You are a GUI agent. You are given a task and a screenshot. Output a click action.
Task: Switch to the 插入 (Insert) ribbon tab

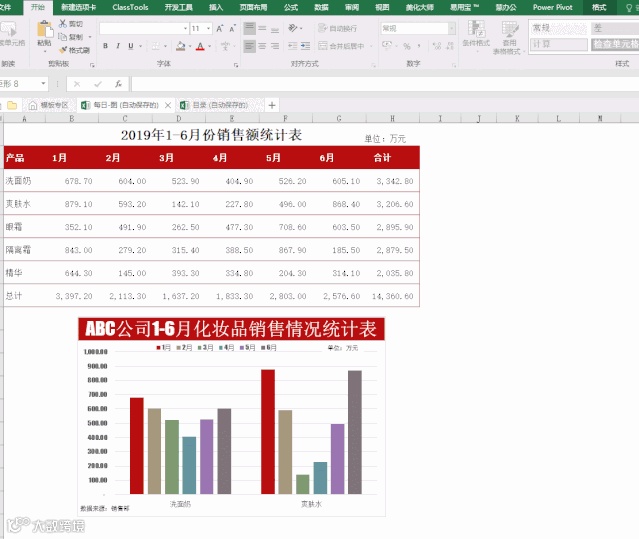[x=216, y=7]
